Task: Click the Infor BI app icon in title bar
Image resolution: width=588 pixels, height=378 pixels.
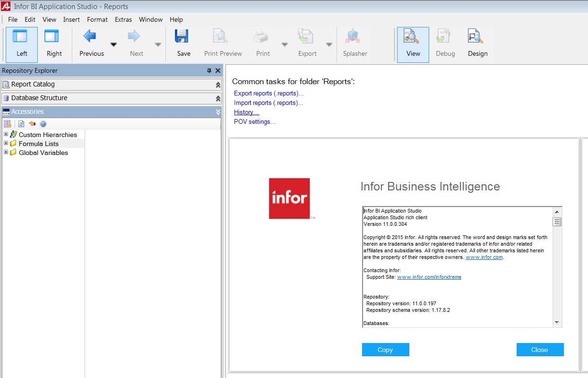Action: coord(6,6)
